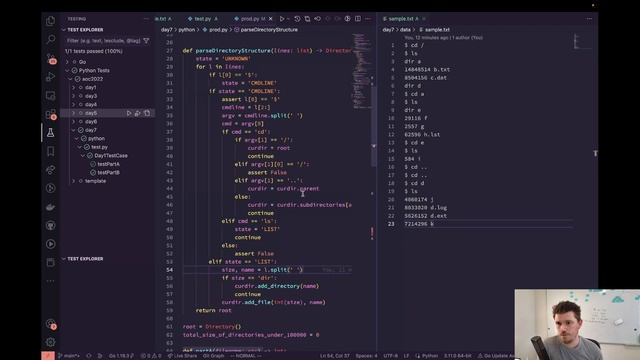This screenshot has width=640, height=360.
Task: Select testPartA in the test tree
Action: [109, 164]
